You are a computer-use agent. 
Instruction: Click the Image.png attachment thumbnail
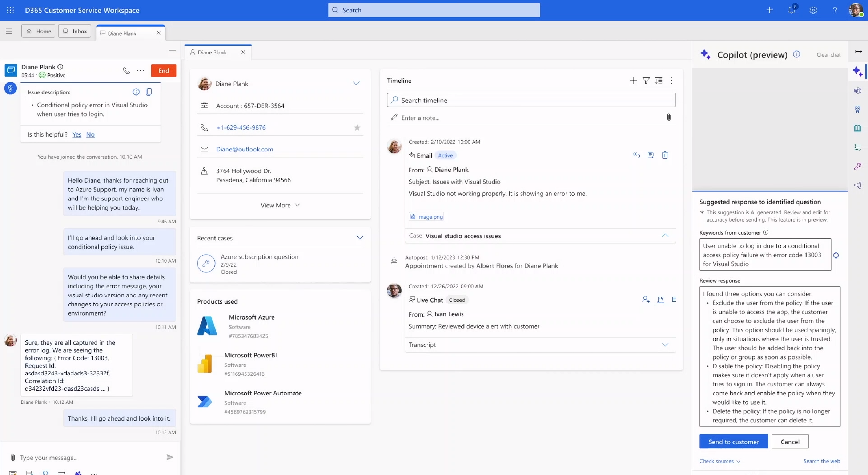click(426, 216)
